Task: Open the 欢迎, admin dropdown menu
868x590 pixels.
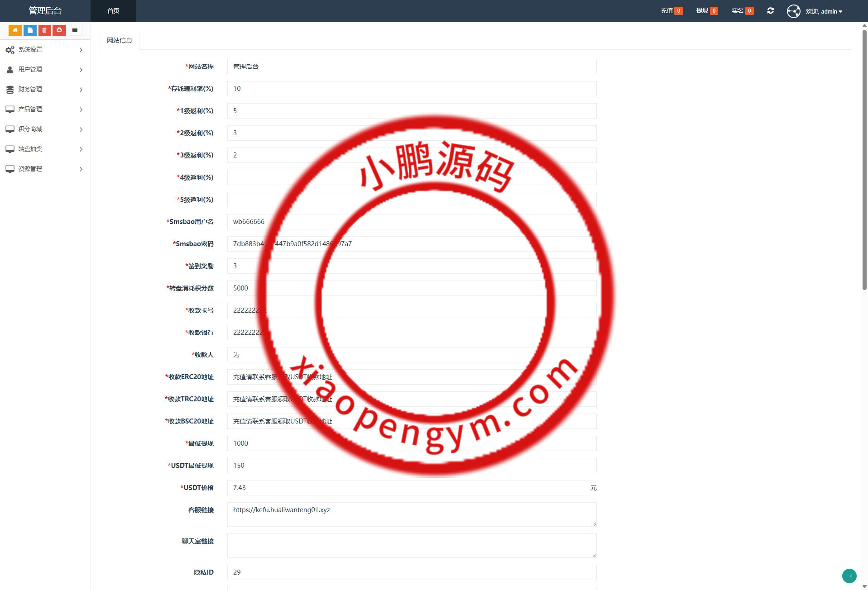Action: [824, 11]
